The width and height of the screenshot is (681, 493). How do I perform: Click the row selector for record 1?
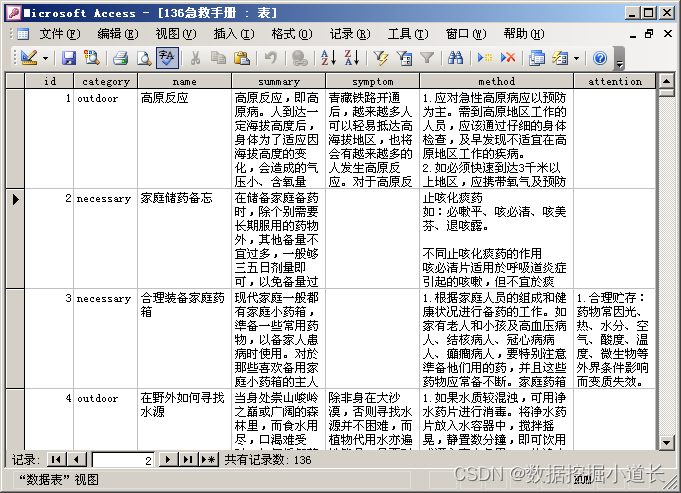tap(15, 139)
